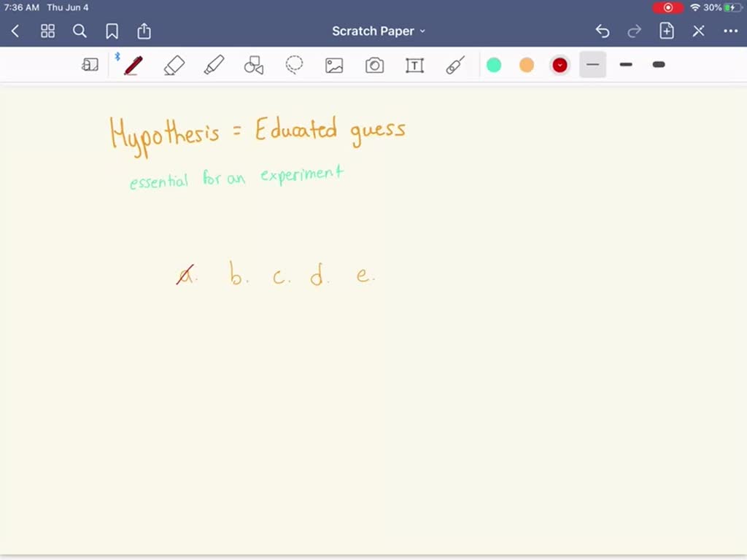Select the Text box tool
Viewport: 747px width, 560px height.
[414, 66]
